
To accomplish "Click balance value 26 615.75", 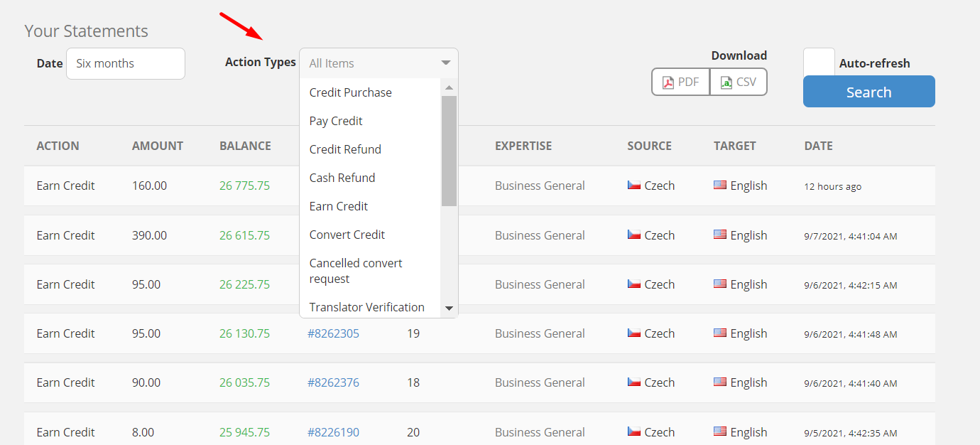I will point(244,235).
